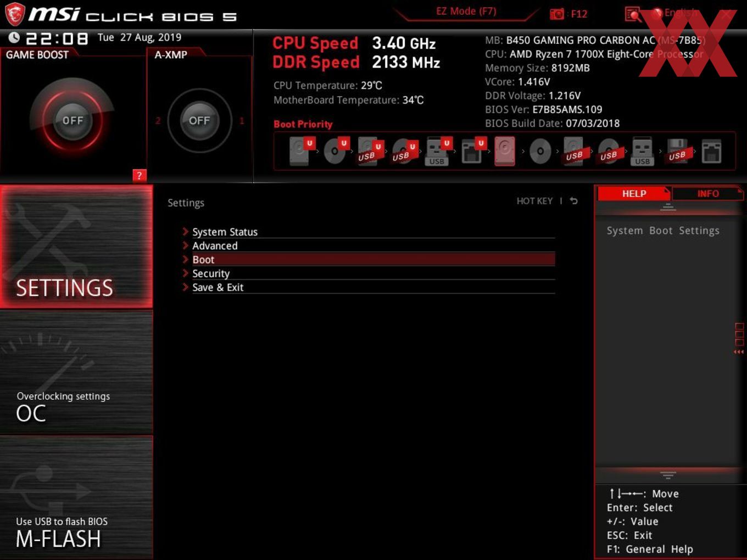Click the MSI dragon shield logo
The width and height of the screenshot is (747, 560).
[15, 14]
